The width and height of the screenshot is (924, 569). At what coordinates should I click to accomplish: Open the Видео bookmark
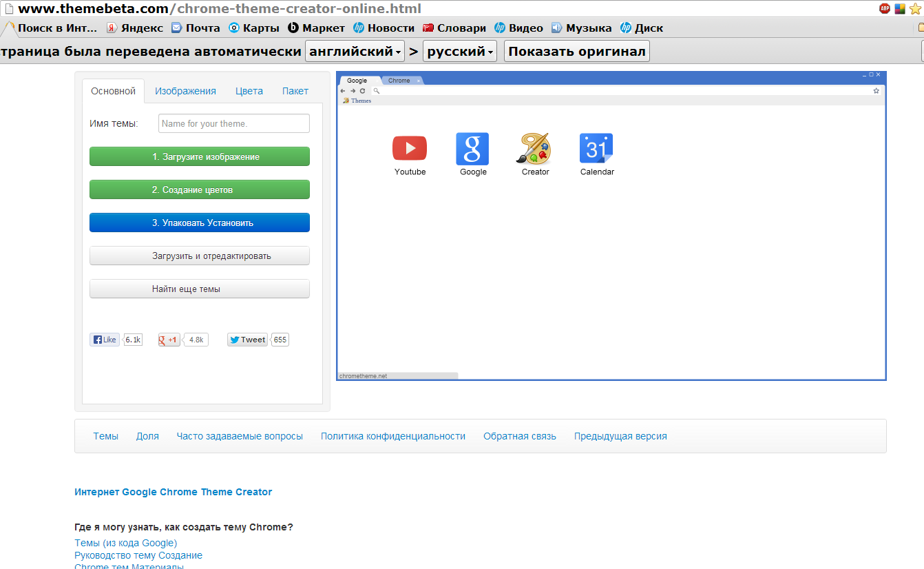tap(518, 28)
